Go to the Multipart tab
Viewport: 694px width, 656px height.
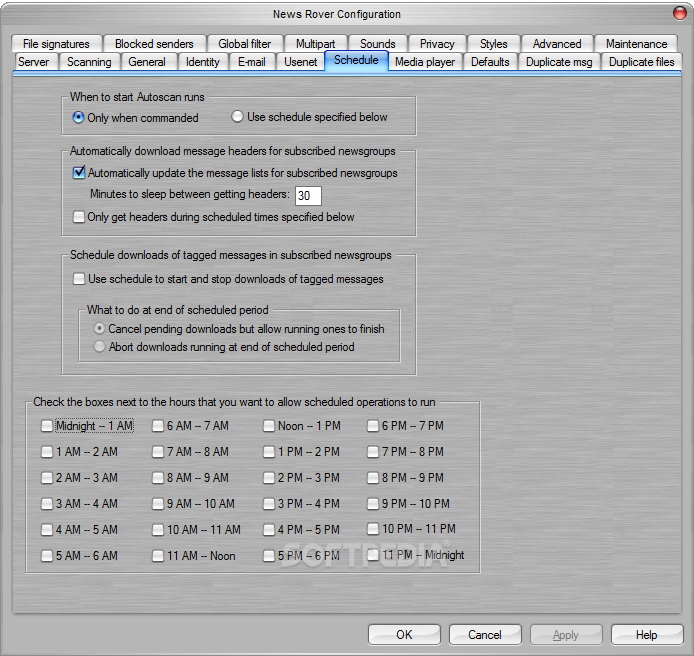click(315, 44)
